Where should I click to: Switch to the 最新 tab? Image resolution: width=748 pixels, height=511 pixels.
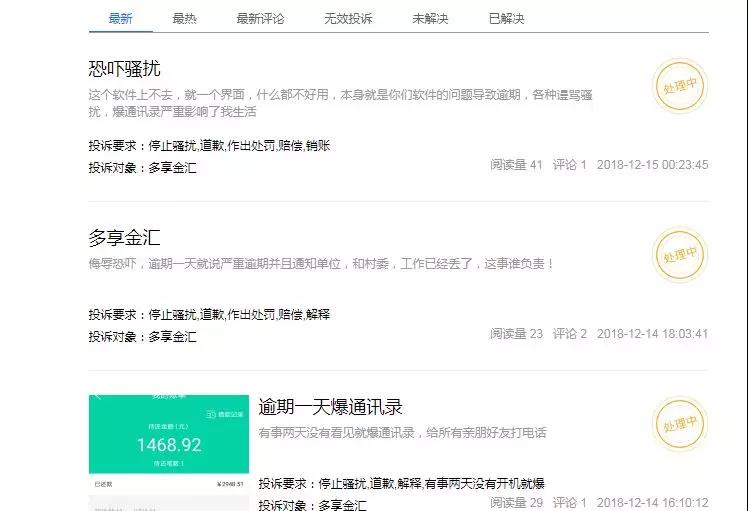tap(120, 19)
